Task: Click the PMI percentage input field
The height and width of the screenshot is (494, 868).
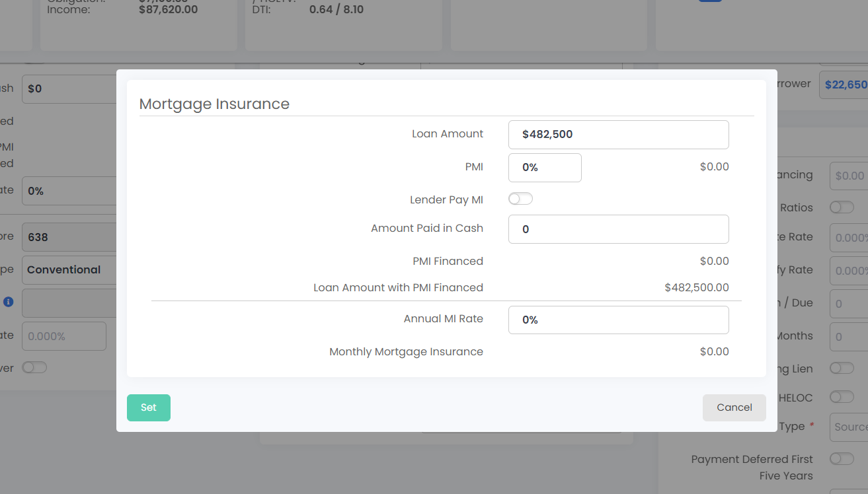Action: [545, 168]
